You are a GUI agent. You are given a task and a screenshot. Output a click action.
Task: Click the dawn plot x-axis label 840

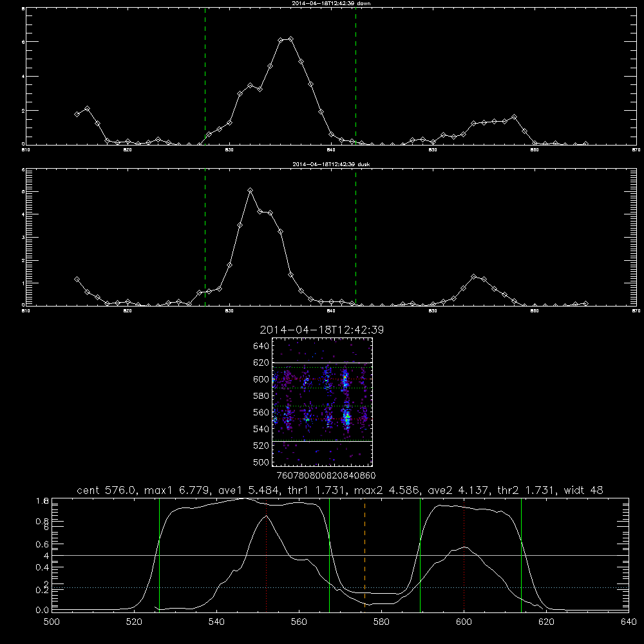pos(332,150)
